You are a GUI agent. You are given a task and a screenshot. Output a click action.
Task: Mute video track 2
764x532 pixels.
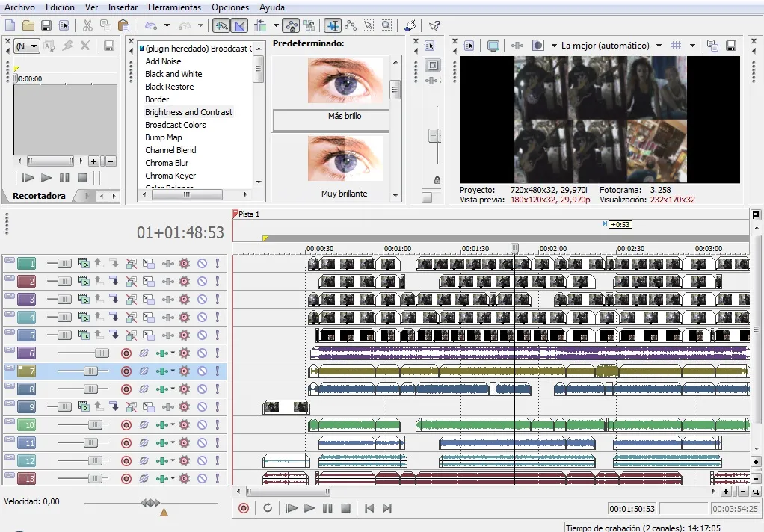[202, 282]
